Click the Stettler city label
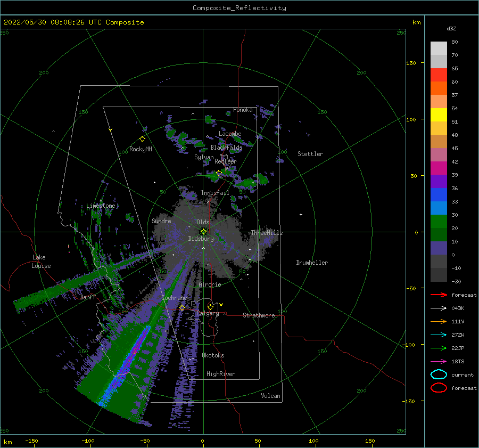This screenshot has height=448, width=479. 310,154
